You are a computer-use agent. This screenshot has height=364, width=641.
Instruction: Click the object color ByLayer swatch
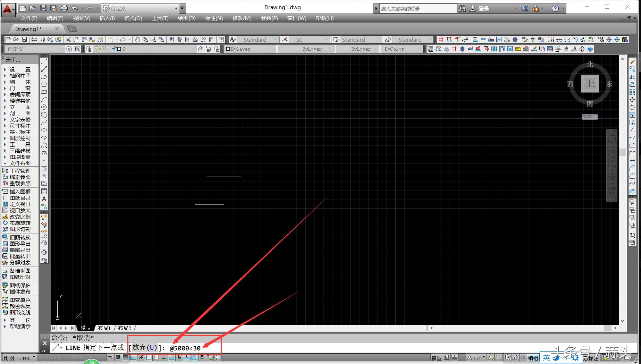pyautogui.click(x=228, y=49)
